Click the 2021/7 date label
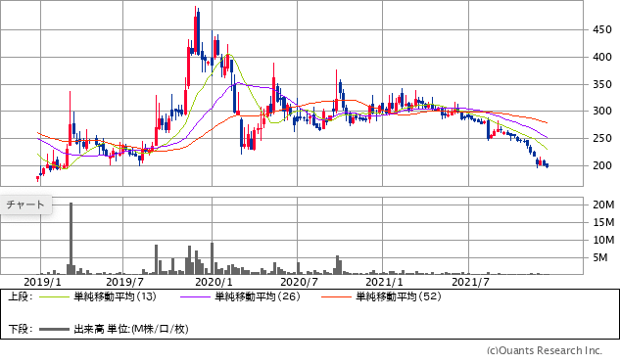Image resolution: width=620 pixels, height=364 pixels. pos(470,282)
